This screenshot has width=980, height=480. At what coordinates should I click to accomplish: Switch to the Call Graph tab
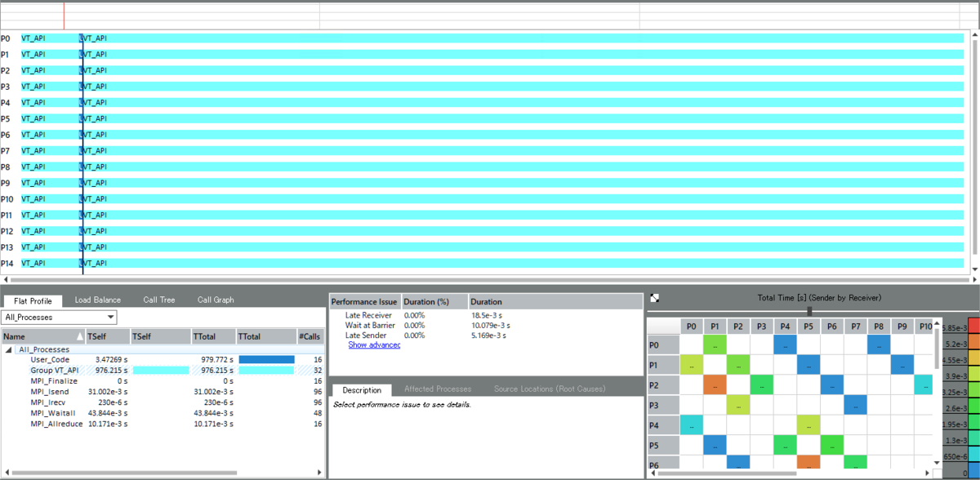(x=216, y=300)
